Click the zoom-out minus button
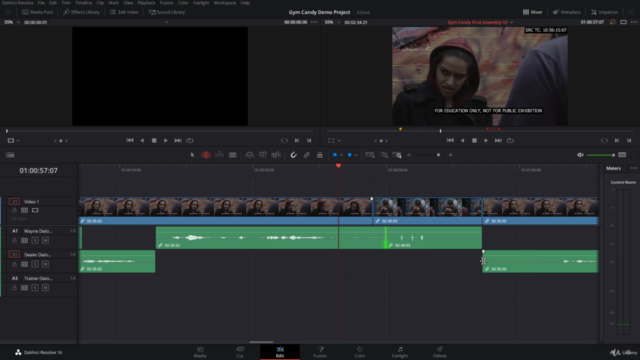This screenshot has width=640, height=360. [x=409, y=155]
